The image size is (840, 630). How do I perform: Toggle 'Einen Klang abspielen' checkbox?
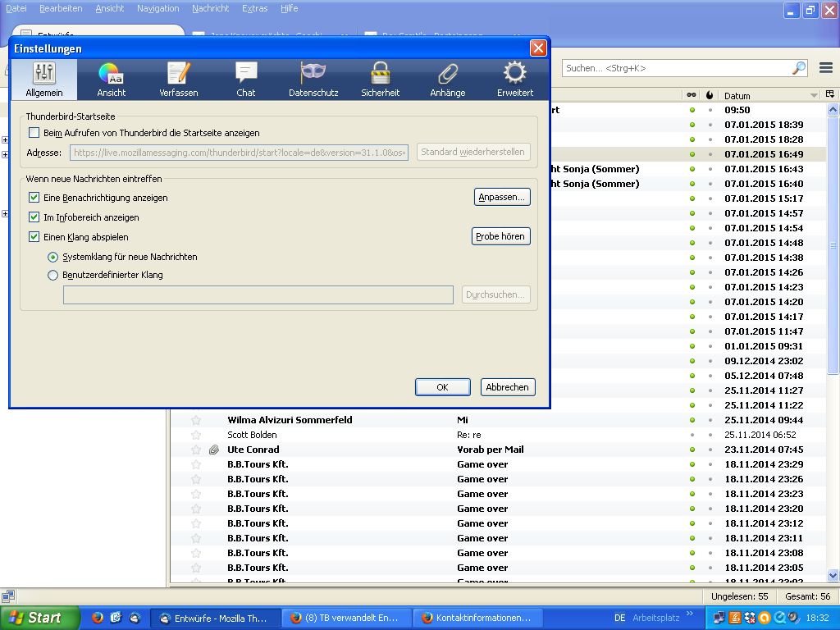(x=34, y=237)
